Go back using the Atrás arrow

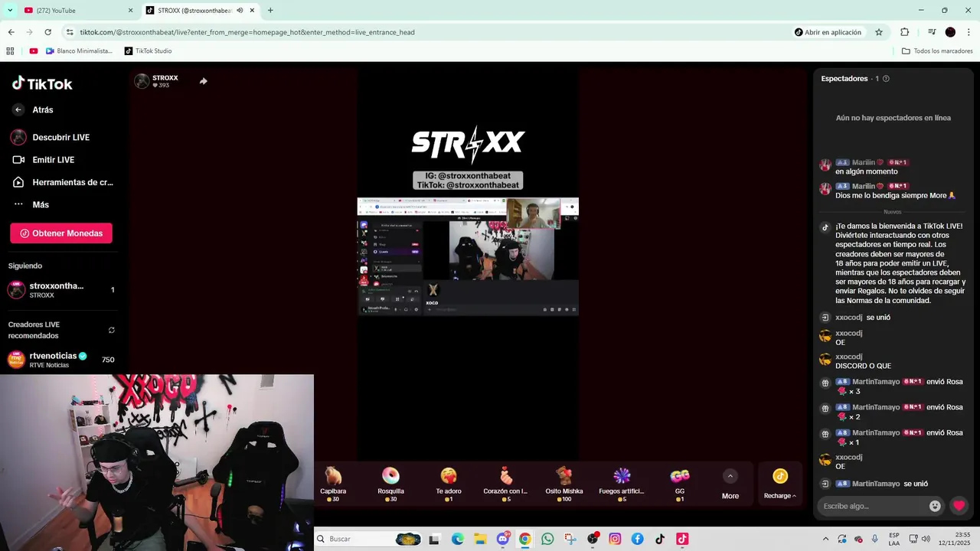(18, 109)
